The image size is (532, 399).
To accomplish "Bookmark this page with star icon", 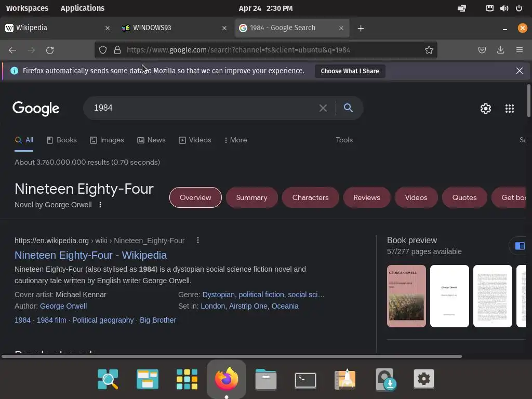I will coord(429,50).
